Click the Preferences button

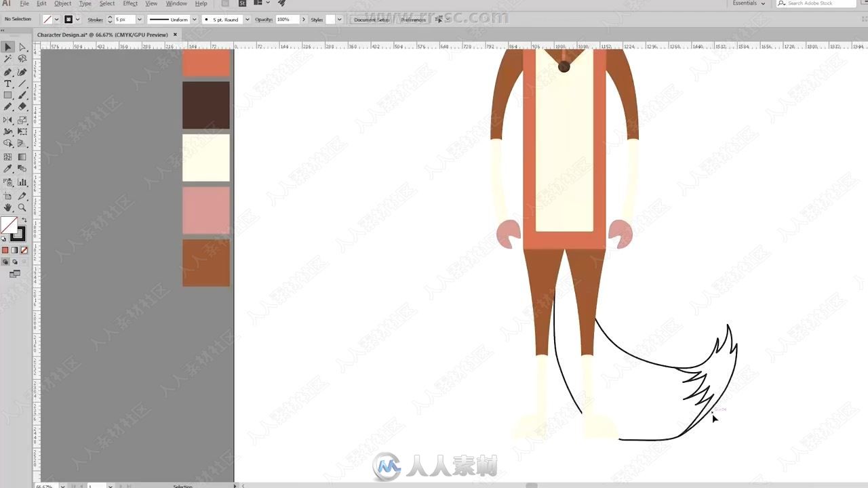point(413,20)
